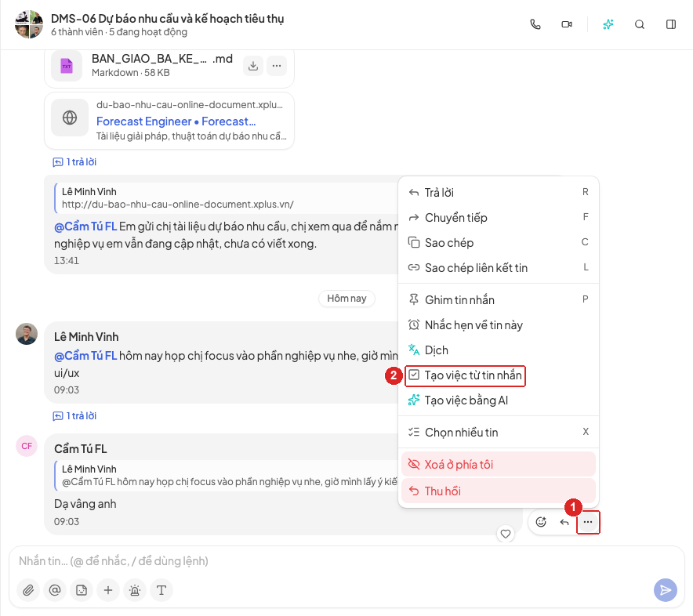
Task: Click the plus icon in the composer toolbar
Action: click(108, 590)
